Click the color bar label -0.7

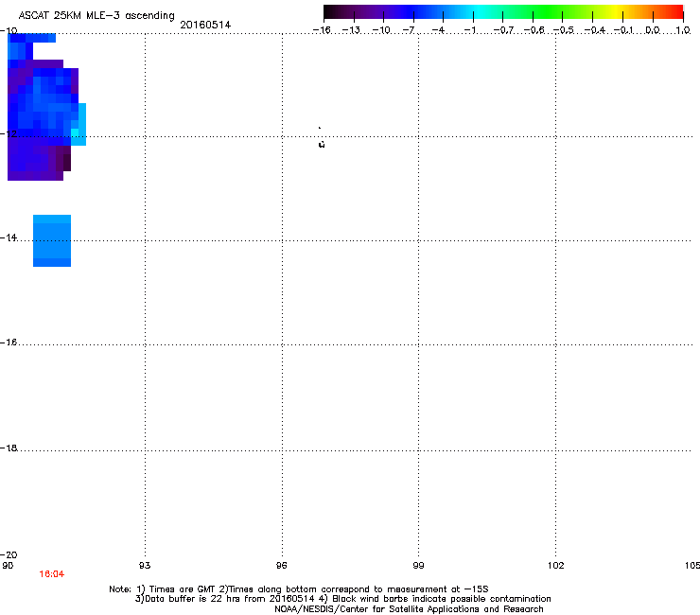click(503, 30)
